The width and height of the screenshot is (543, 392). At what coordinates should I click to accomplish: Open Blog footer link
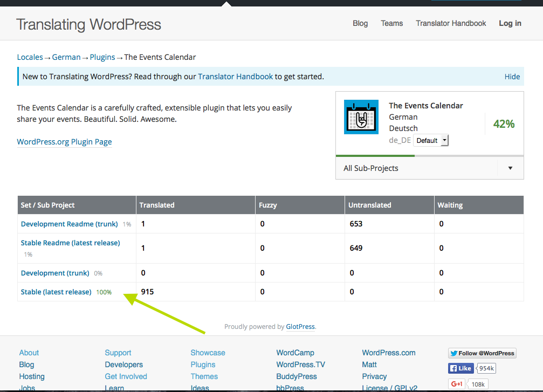point(26,365)
